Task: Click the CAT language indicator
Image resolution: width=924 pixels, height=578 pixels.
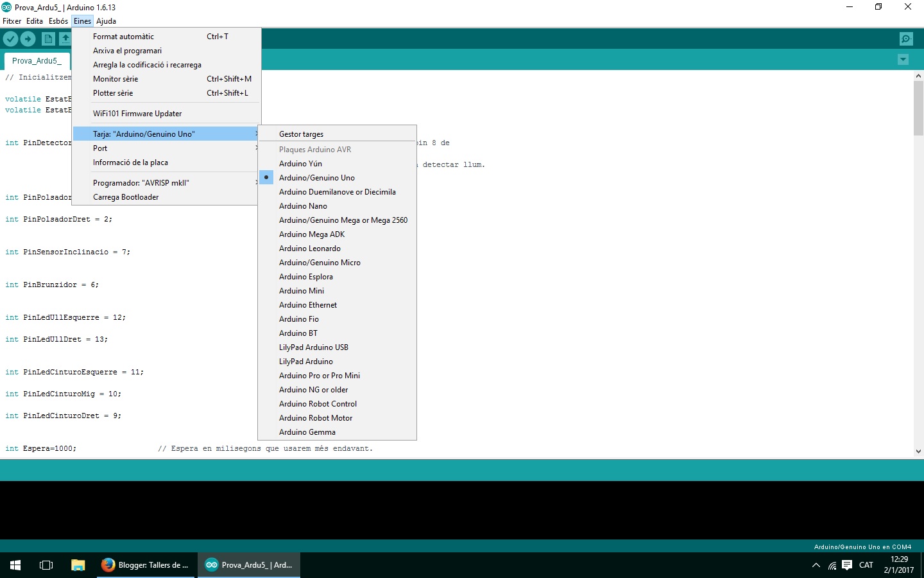Action: 866,565
